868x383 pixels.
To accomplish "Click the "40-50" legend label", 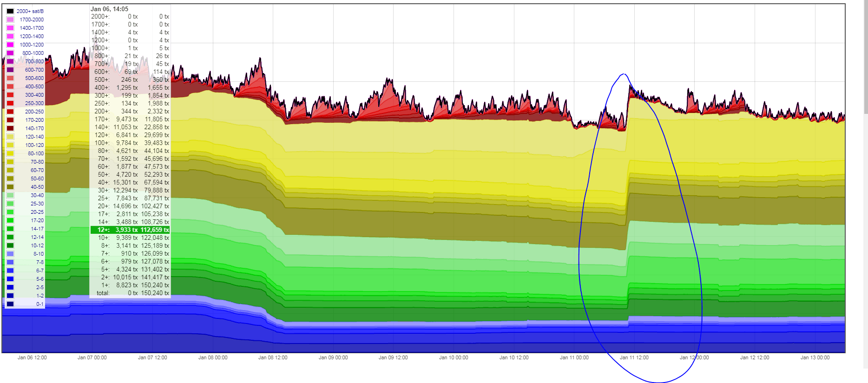I will click(x=37, y=187).
